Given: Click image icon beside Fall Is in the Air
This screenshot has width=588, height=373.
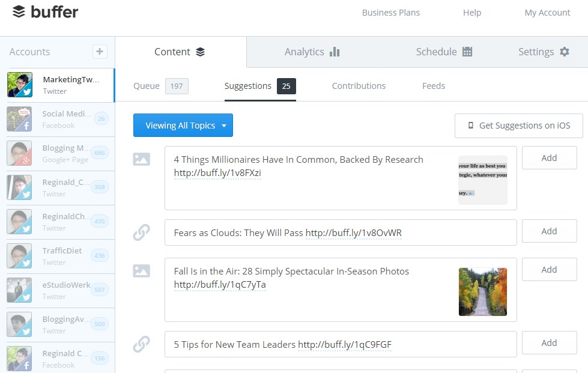Looking at the screenshot, I should [x=141, y=271].
